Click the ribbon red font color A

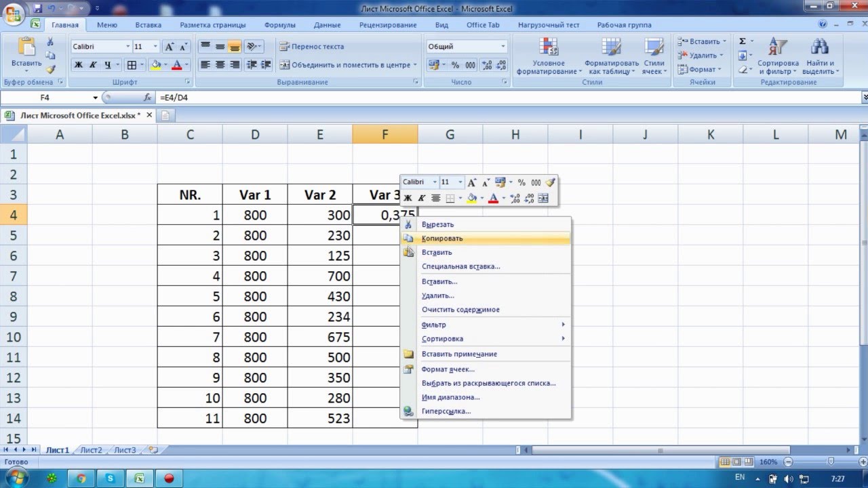point(177,65)
